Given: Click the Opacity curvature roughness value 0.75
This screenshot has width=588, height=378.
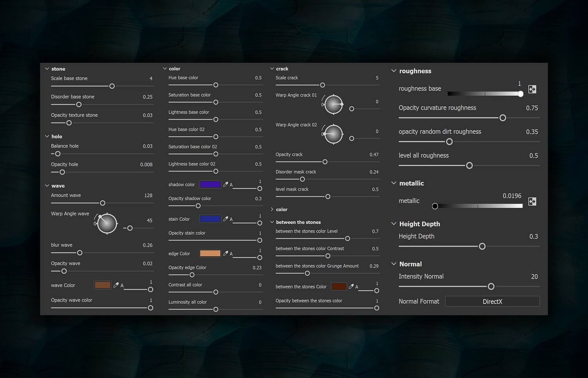Looking at the screenshot, I should [532, 108].
